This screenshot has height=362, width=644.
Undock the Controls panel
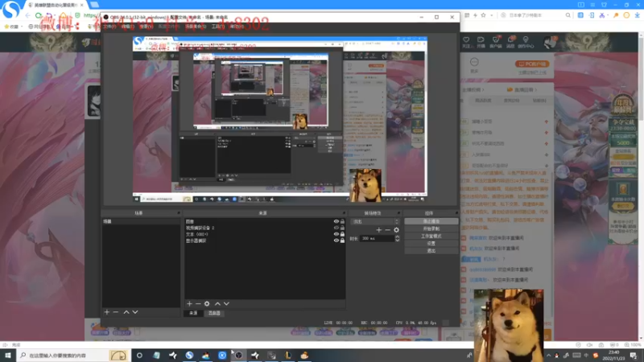click(x=456, y=213)
